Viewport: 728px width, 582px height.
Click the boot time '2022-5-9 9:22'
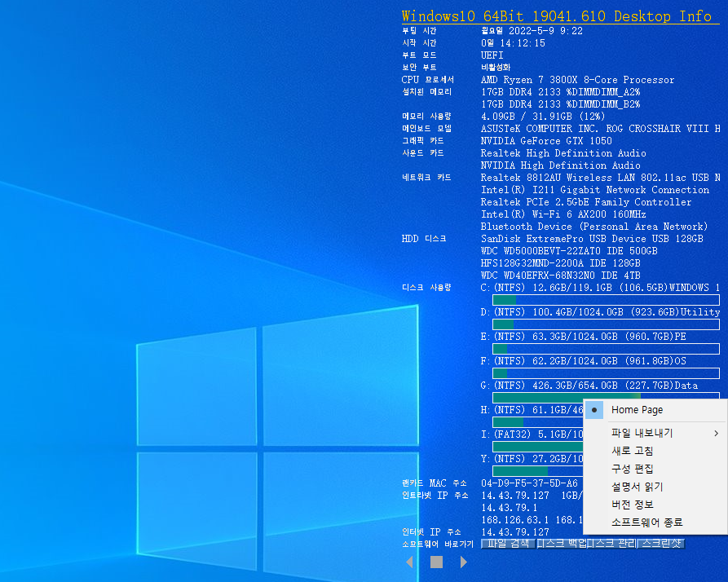[545, 31]
